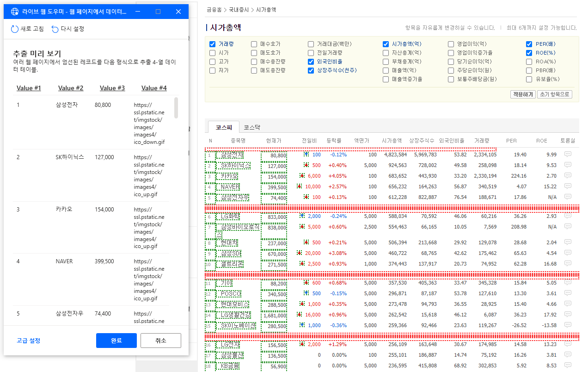588x372 pixels.
Task: Uncheck the 외국인비율 checkbox
Action: pyautogui.click(x=311, y=62)
